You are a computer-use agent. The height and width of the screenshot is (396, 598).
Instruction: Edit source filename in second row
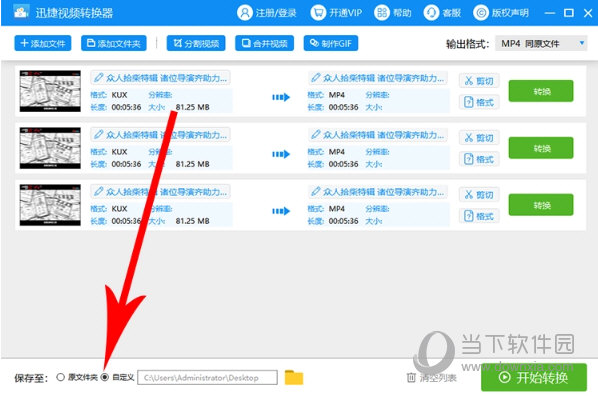[x=160, y=135]
